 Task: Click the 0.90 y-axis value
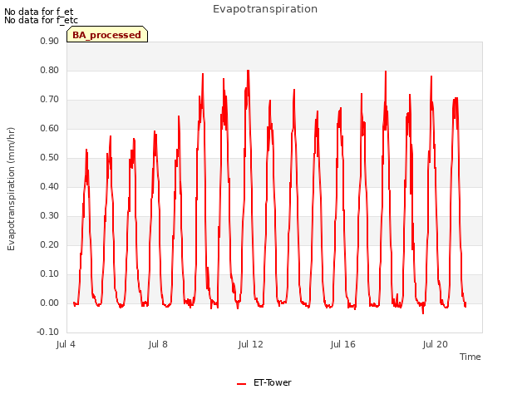pos(49,42)
